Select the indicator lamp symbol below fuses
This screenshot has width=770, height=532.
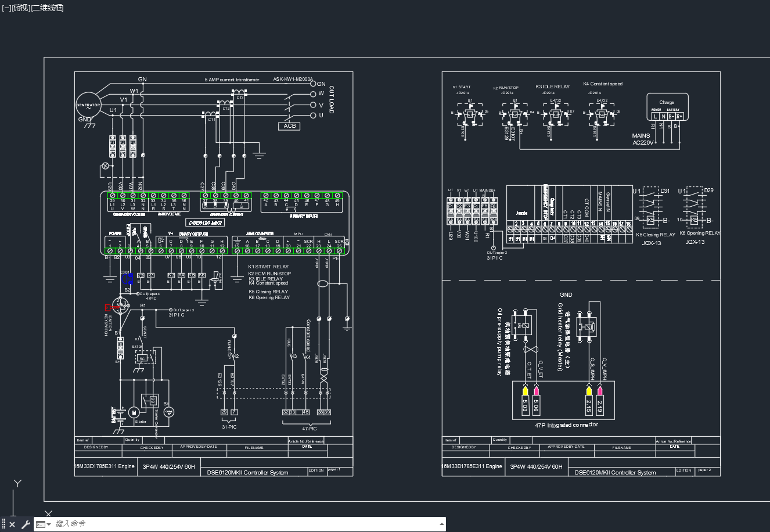click(x=106, y=166)
